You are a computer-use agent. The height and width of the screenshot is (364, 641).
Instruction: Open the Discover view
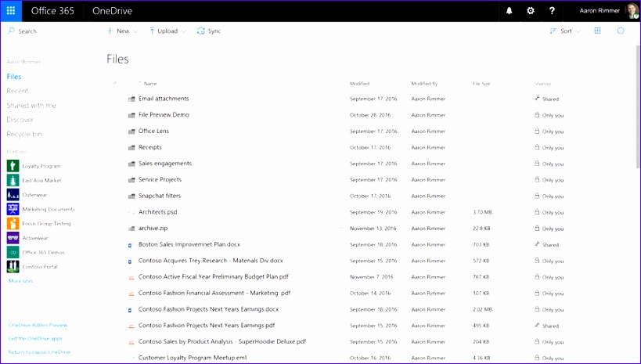20,120
